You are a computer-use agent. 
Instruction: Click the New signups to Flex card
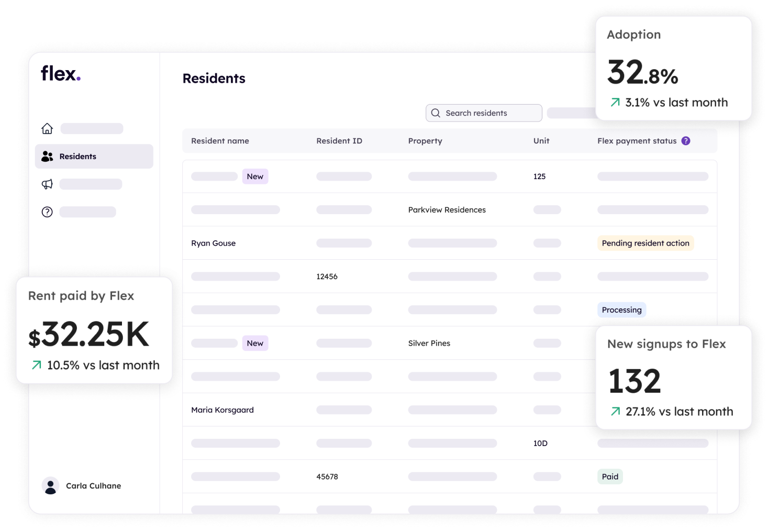673,378
